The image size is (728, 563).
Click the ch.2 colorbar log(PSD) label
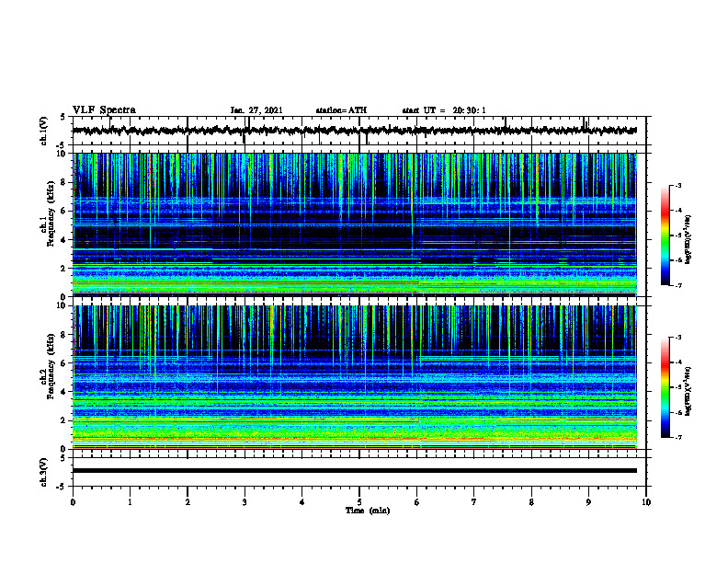point(688,392)
